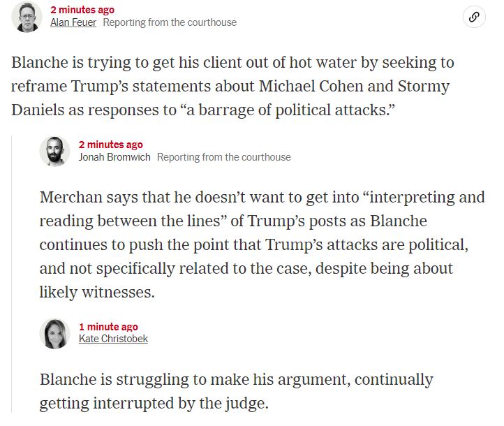Open Kate Christobek's author page link

(113, 339)
